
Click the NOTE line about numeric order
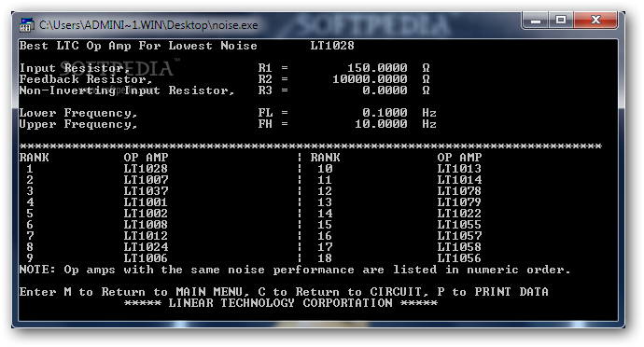tap(295, 270)
